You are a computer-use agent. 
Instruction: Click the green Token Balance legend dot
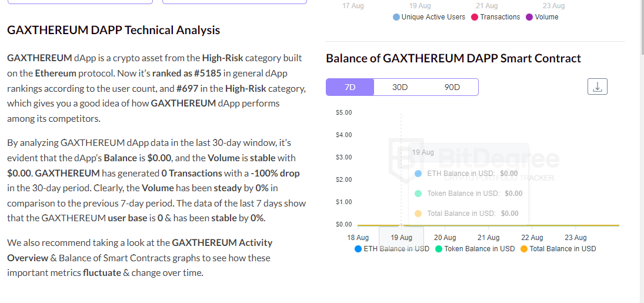tap(439, 249)
